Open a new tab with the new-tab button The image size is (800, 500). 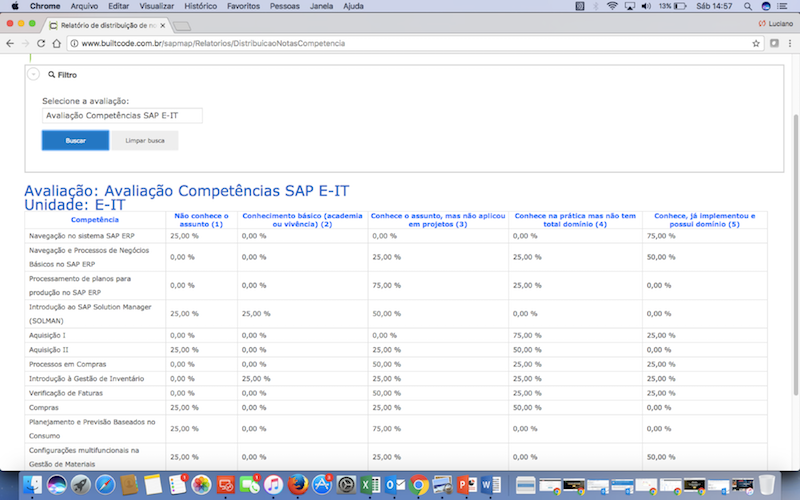pyautogui.click(x=182, y=26)
